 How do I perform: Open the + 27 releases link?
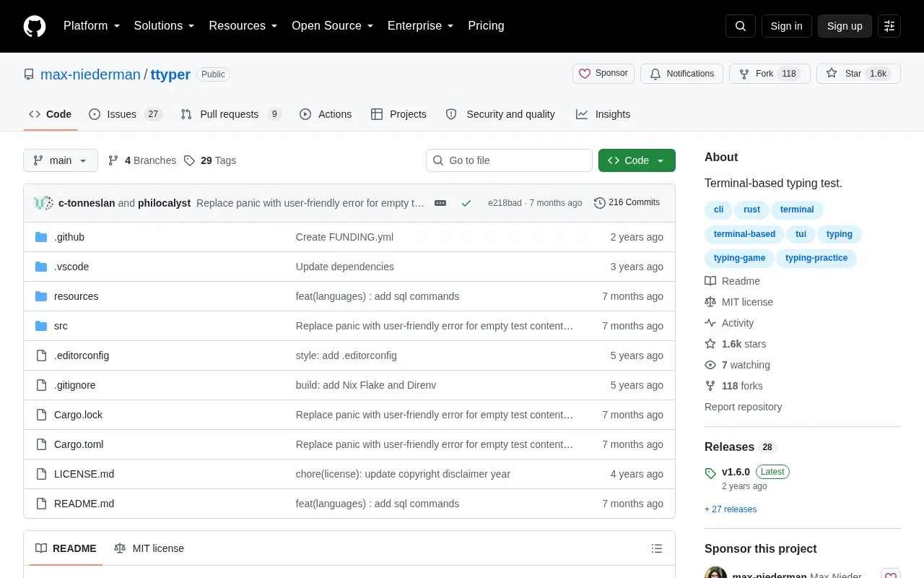coord(731,509)
